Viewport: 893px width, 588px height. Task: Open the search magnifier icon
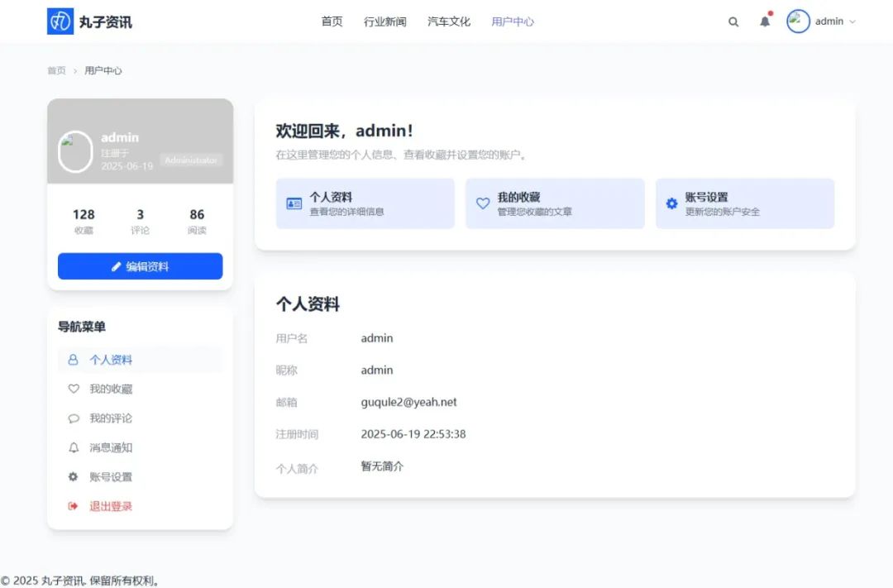pos(733,22)
